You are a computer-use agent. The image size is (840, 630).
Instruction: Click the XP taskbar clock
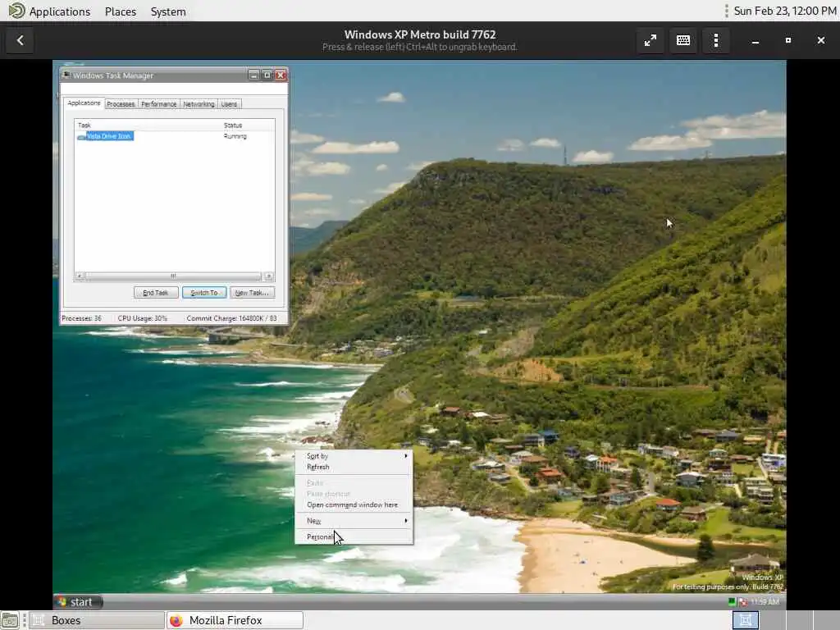[x=765, y=601]
